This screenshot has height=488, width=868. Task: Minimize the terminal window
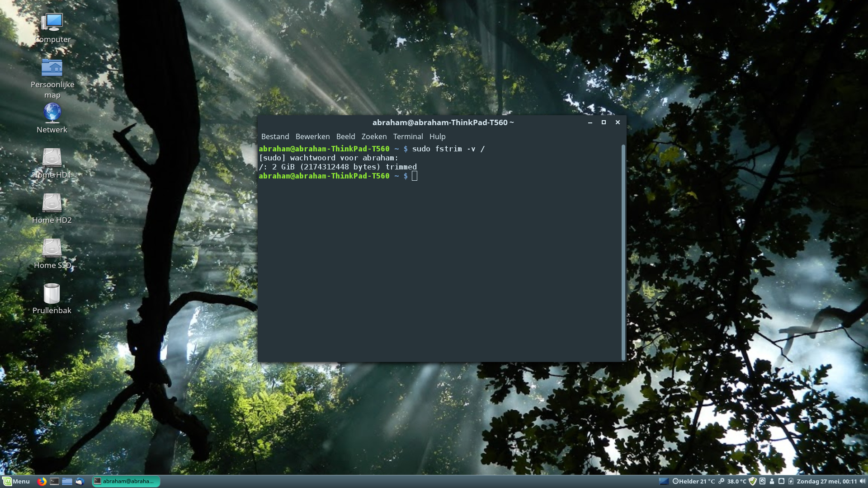(x=590, y=122)
